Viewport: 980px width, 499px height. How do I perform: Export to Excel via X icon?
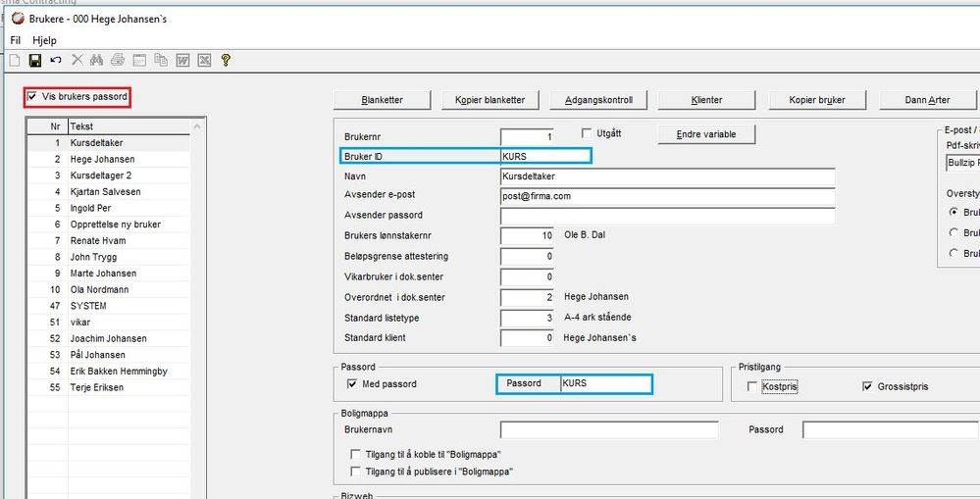coord(204,60)
